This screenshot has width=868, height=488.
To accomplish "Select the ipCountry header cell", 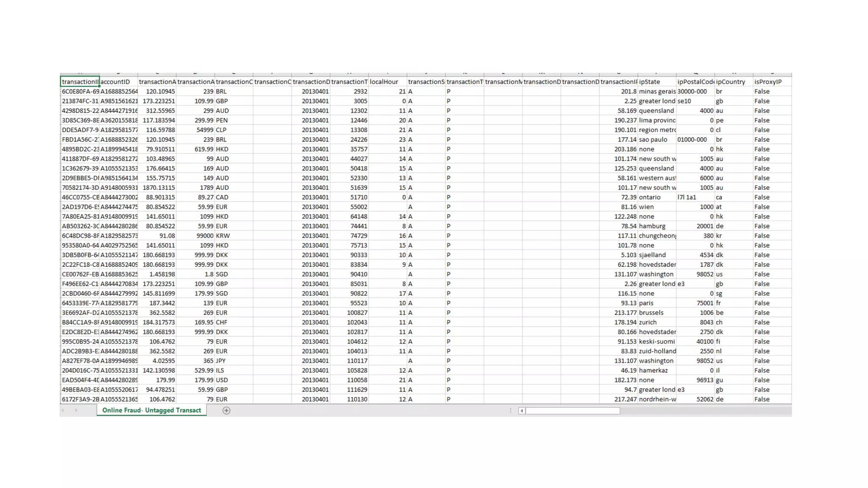I will [x=733, y=82].
